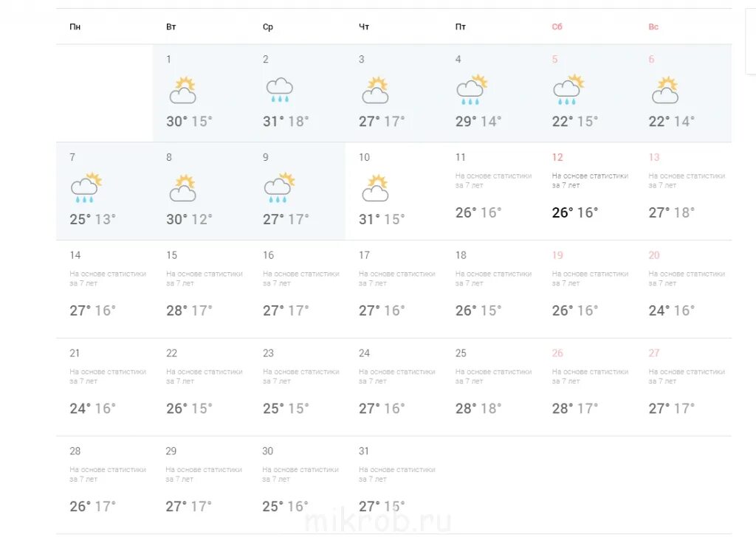Click the sun-and-rain icon for day 9

279,188
